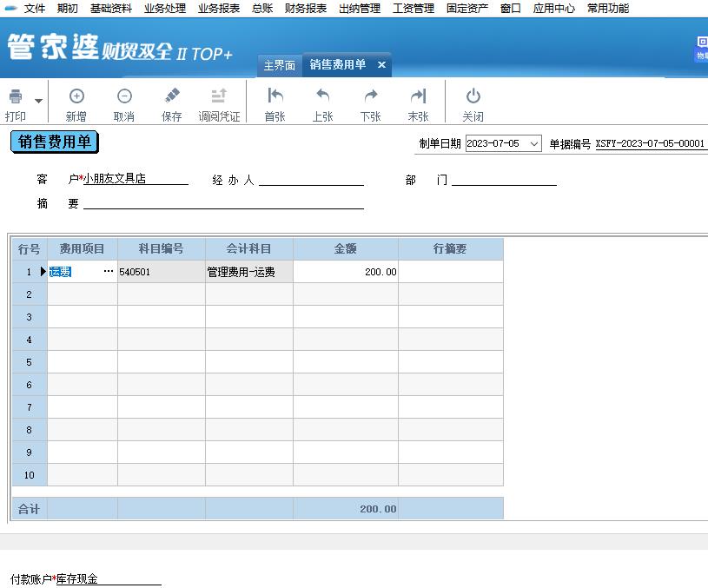
Task: Open the 财务报表 menu
Action: click(306, 8)
